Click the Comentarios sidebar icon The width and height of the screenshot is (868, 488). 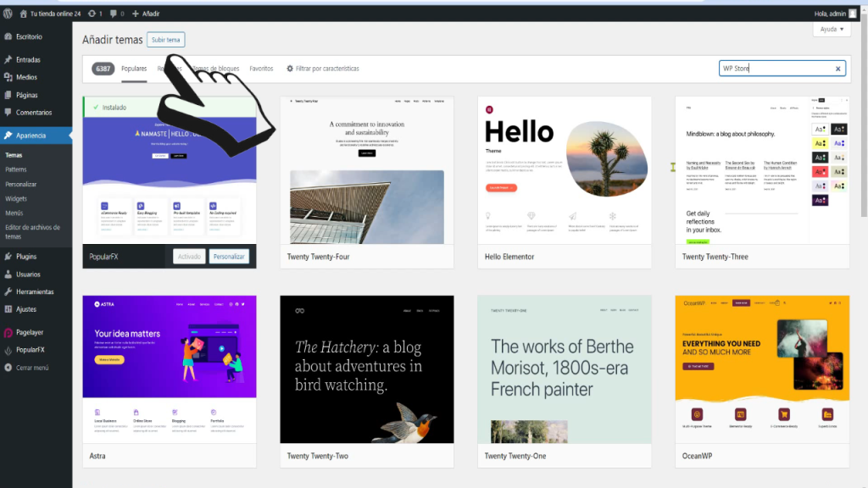pos(8,113)
